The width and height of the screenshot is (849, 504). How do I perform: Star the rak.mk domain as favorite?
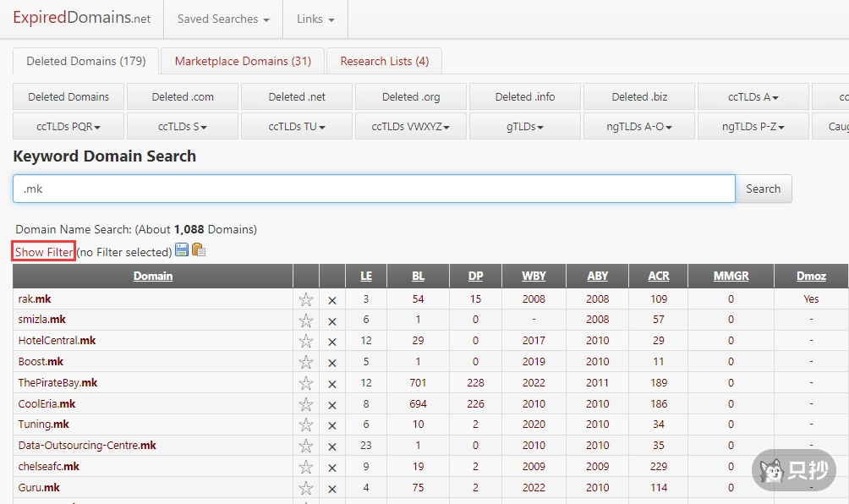click(x=306, y=299)
